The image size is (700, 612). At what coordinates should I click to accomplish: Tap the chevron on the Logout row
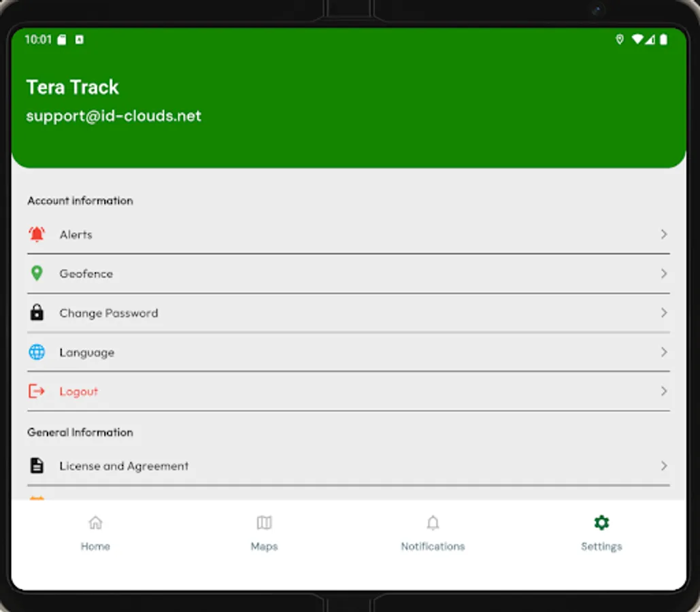pyautogui.click(x=664, y=391)
